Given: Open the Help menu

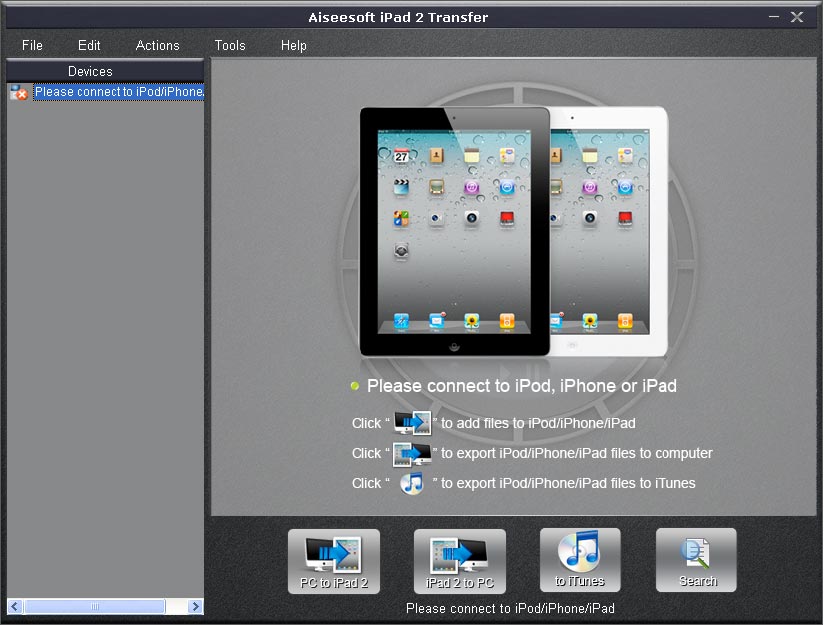Looking at the screenshot, I should point(293,45).
